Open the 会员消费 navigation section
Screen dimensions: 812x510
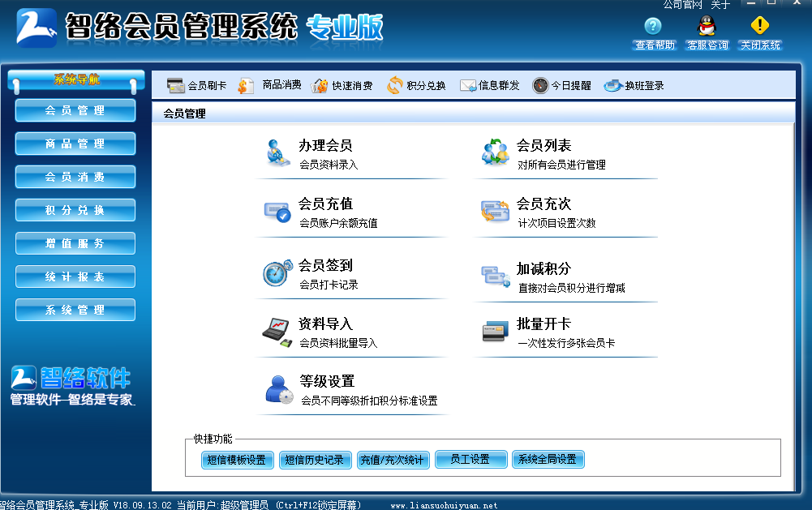(x=75, y=177)
